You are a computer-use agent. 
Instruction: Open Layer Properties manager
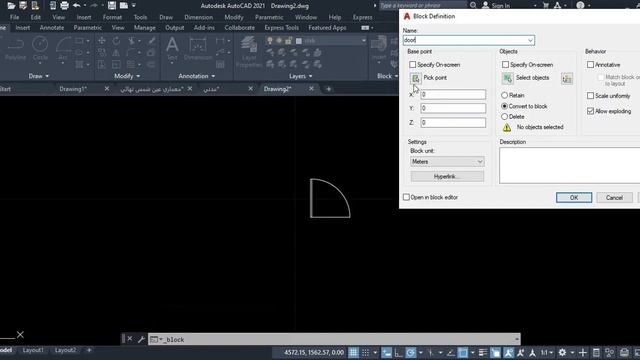(x=249, y=51)
